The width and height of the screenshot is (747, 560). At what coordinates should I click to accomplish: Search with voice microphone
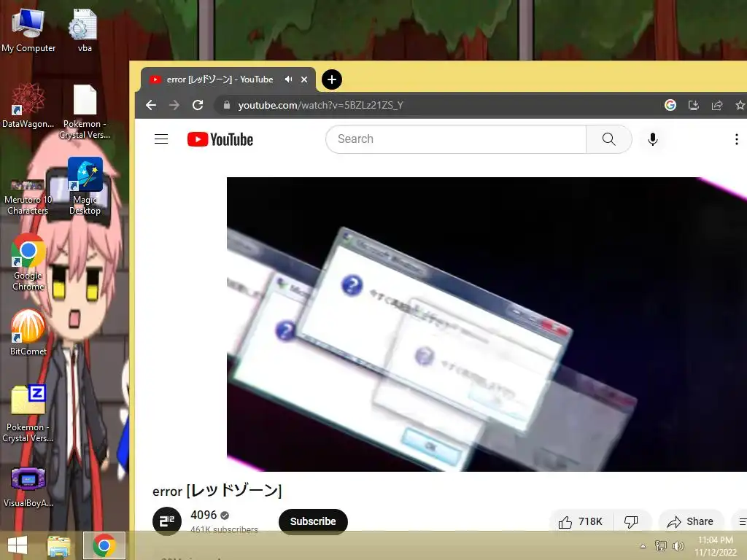[653, 139]
